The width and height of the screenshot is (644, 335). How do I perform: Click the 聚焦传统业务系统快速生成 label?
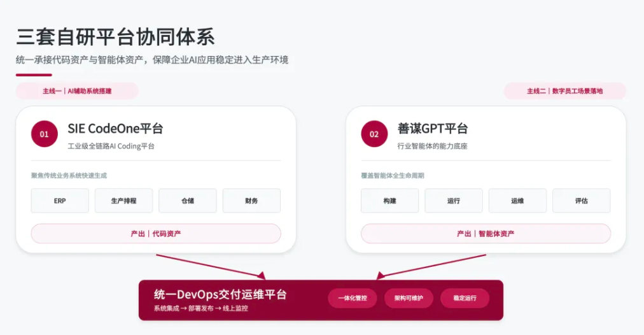coord(69,176)
